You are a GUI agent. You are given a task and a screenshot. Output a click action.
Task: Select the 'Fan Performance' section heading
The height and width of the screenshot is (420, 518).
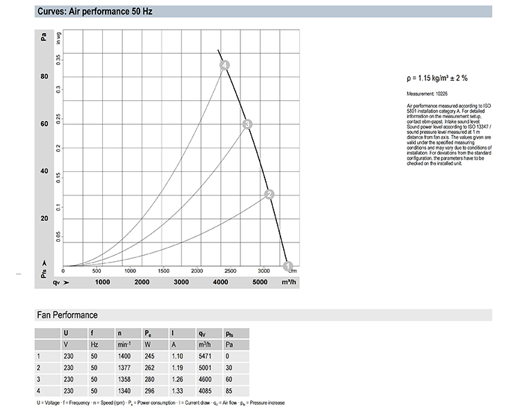tap(68, 315)
